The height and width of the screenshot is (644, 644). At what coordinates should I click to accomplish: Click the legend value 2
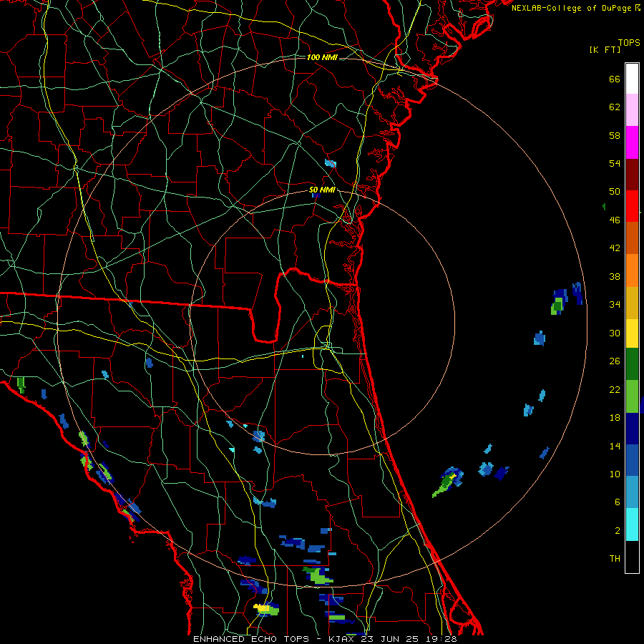point(618,531)
